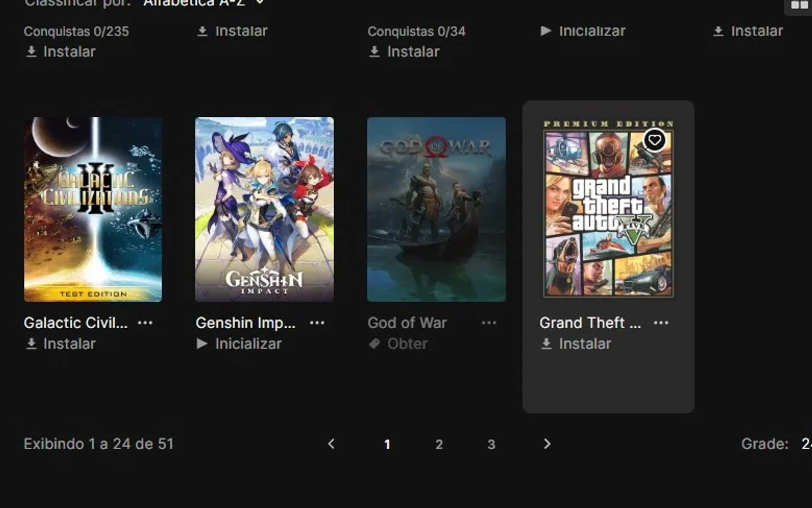The image size is (812, 508).
Task: Select page 1 in pagination
Action: point(387,444)
